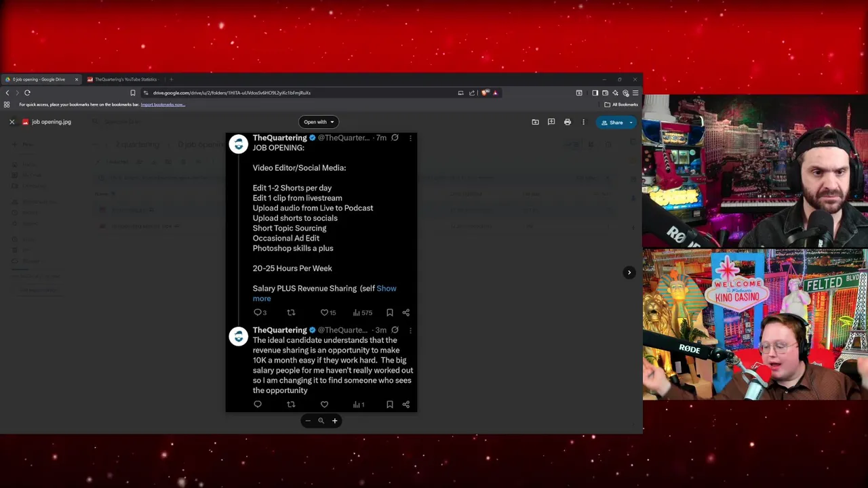Go to the next file arrow
The height and width of the screenshot is (488, 868).
(629, 272)
